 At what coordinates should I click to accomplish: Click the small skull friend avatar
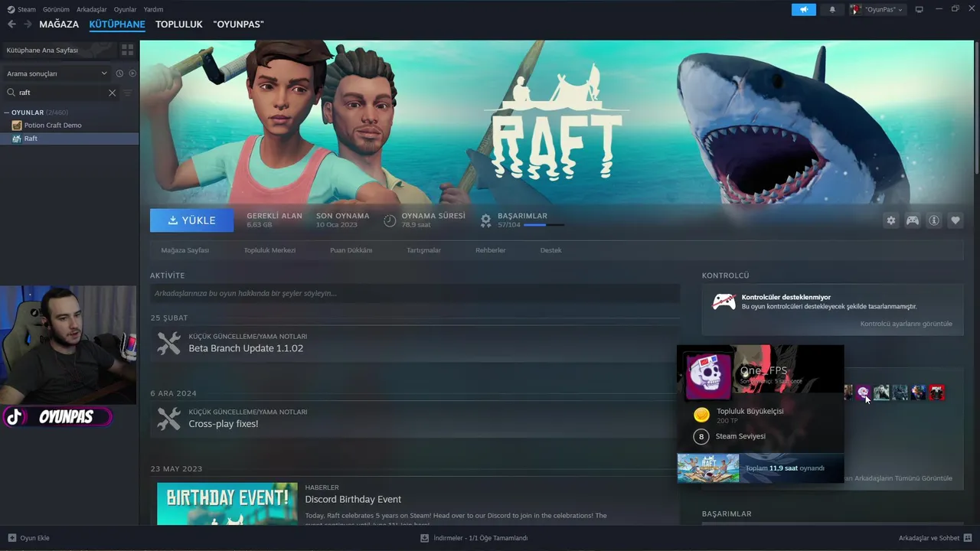pos(863,393)
